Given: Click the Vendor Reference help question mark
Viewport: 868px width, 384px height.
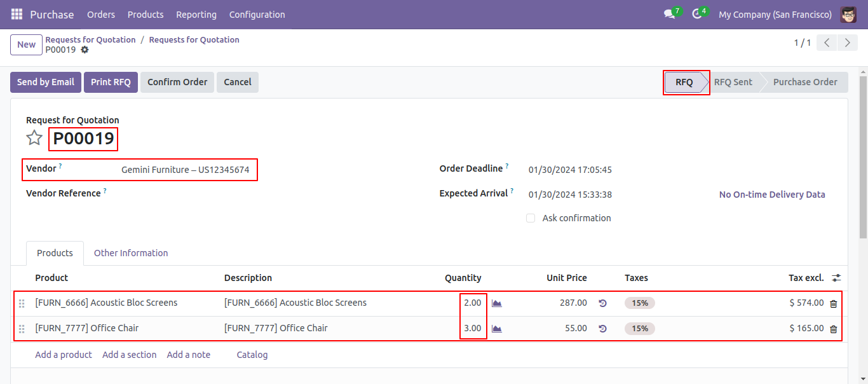Looking at the screenshot, I should click(x=105, y=190).
